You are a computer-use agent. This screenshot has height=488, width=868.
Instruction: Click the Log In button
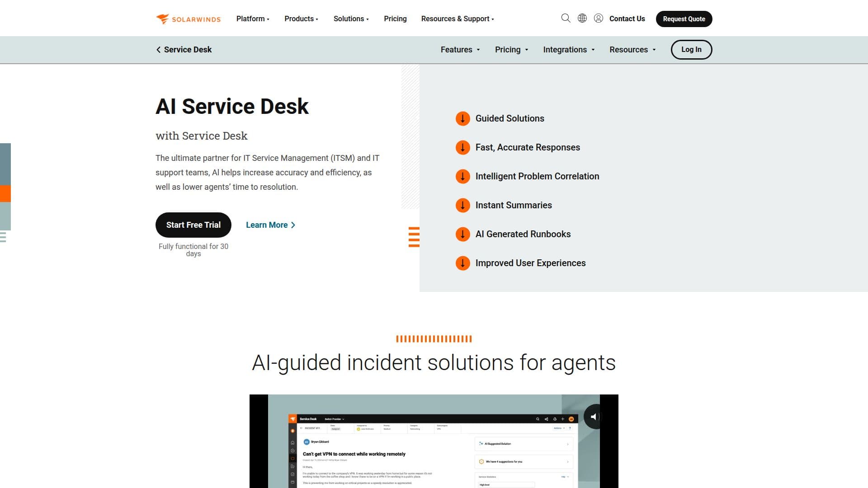coord(691,50)
